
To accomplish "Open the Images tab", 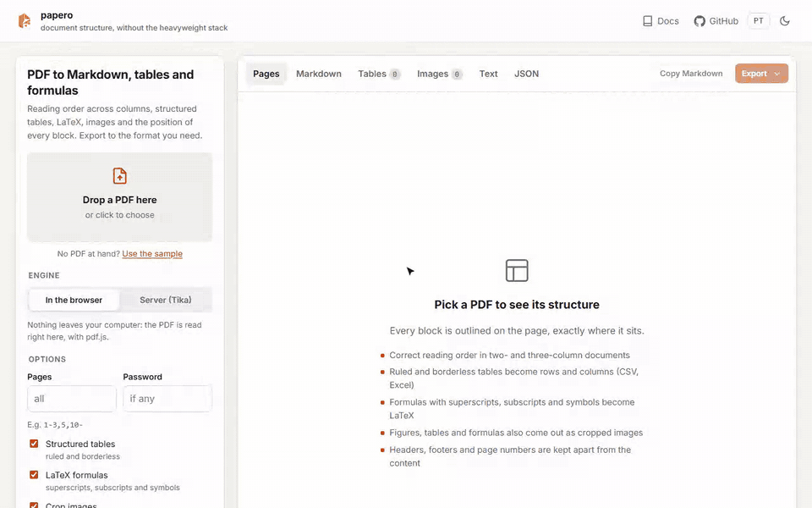I will tap(439, 74).
